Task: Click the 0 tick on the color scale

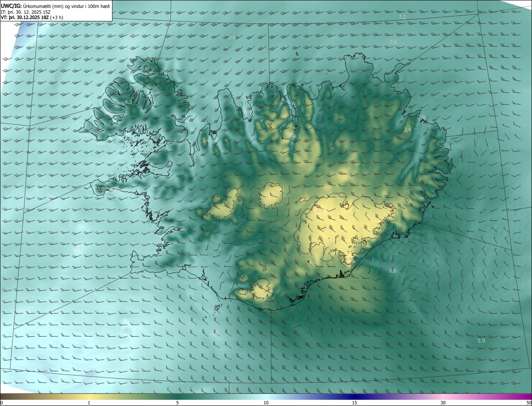Action: pyautogui.click(x=2, y=403)
